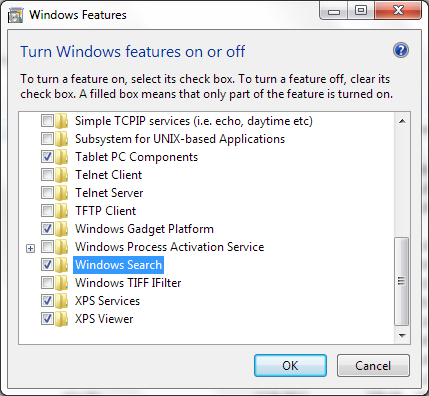Uncheck the Windows Search checkbox

tap(47, 265)
